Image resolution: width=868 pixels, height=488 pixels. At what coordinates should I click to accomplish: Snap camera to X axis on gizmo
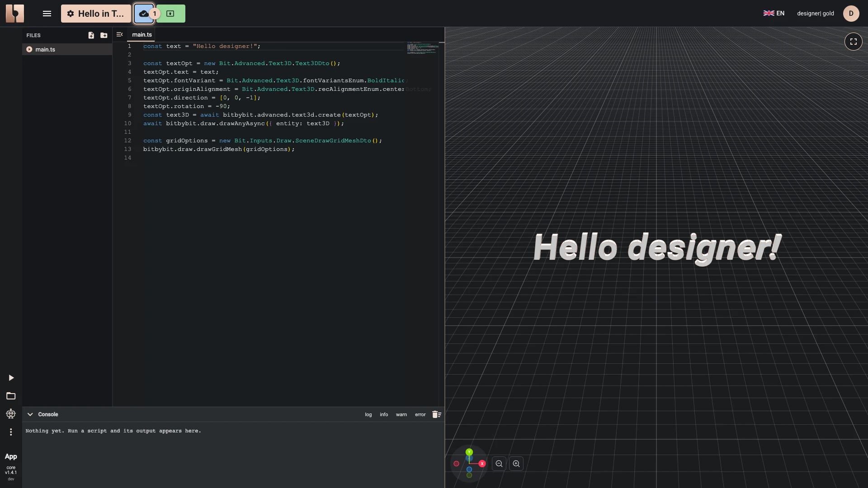[482, 464]
